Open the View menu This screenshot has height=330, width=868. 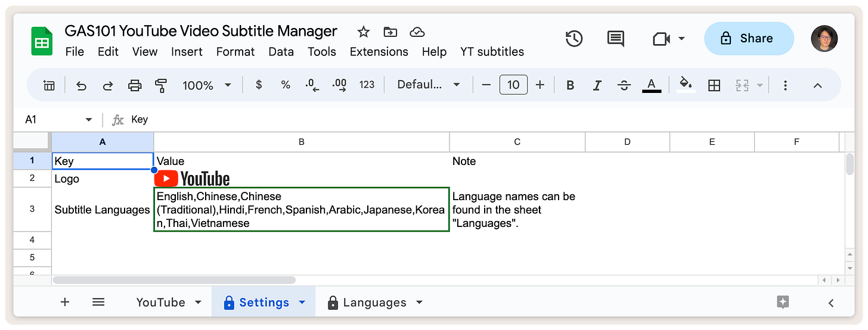tap(145, 52)
